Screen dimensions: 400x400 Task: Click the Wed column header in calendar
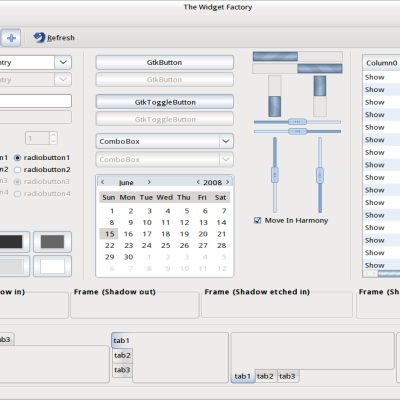pyautogui.click(x=165, y=197)
